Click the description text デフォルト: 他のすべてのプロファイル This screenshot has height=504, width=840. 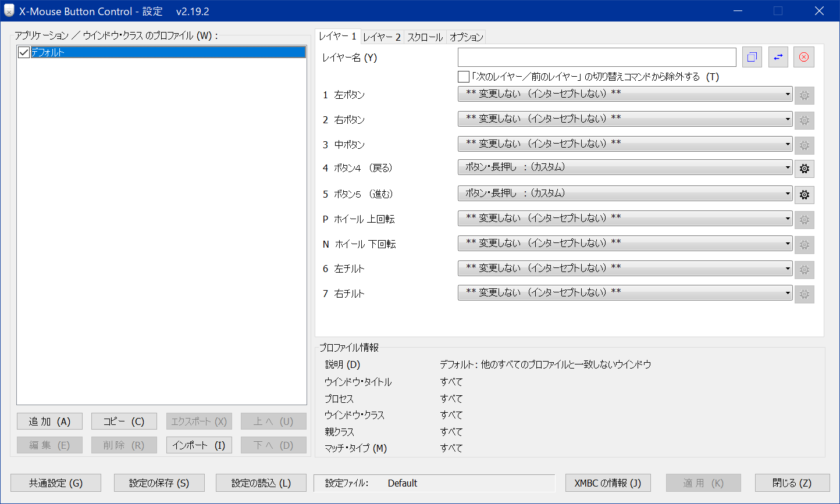(x=545, y=365)
